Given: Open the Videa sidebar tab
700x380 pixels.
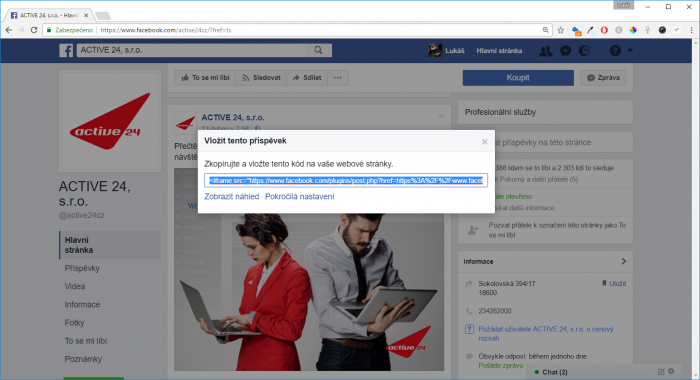Looking at the screenshot, I should click(75, 287).
